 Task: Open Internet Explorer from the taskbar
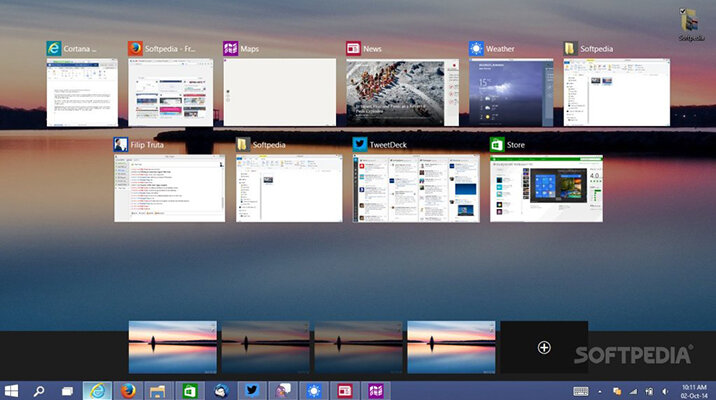(97, 391)
